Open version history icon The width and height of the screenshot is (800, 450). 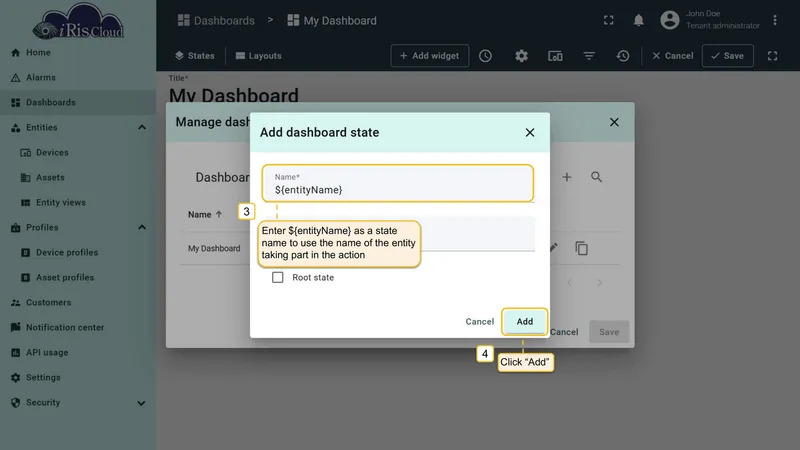(x=623, y=56)
